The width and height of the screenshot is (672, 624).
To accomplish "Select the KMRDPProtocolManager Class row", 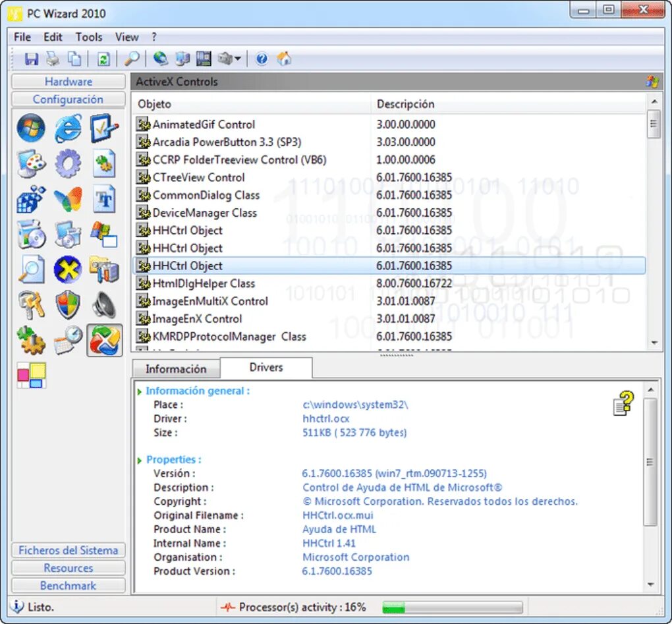I will pyautogui.click(x=389, y=337).
